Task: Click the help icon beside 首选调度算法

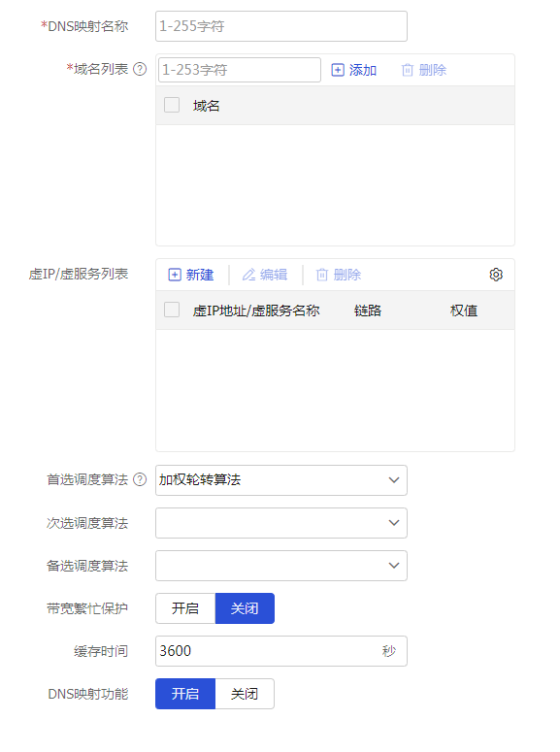Action: pos(140,479)
